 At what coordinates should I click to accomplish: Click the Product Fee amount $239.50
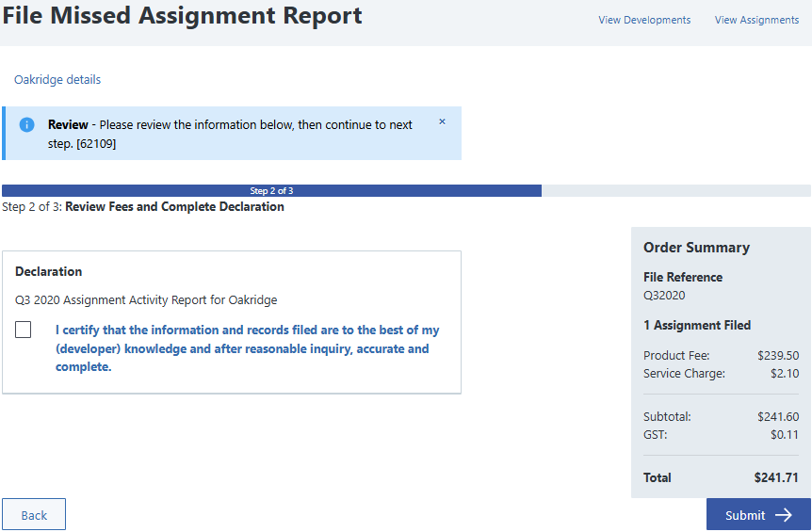pyautogui.click(x=777, y=356)
